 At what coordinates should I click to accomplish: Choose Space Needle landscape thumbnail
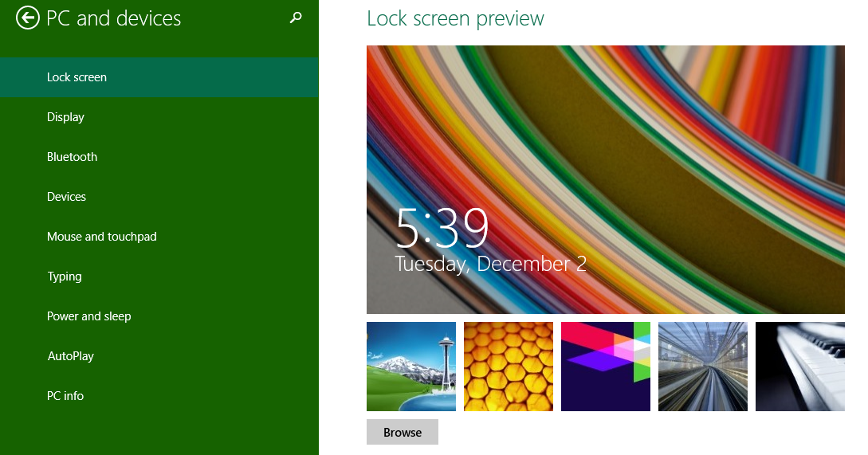pos(411,367)
